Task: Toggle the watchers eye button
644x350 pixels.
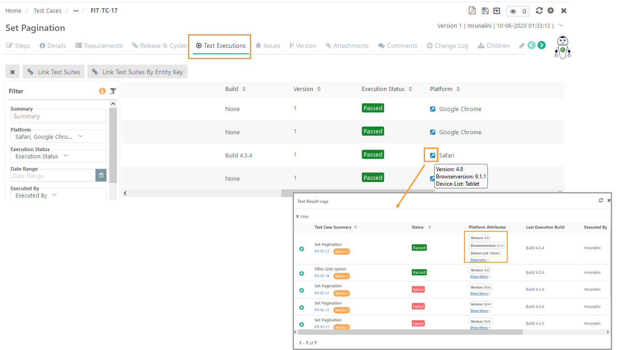Action: 517,11
